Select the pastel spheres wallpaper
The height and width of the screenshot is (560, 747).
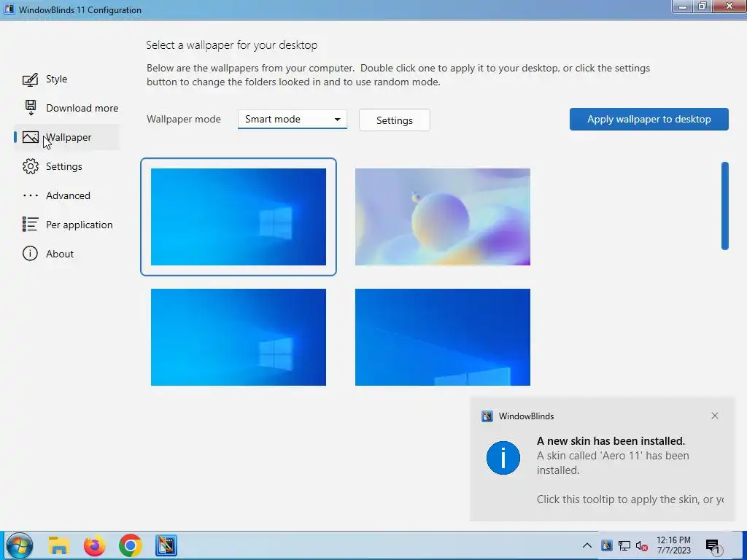tap(443, 217)
